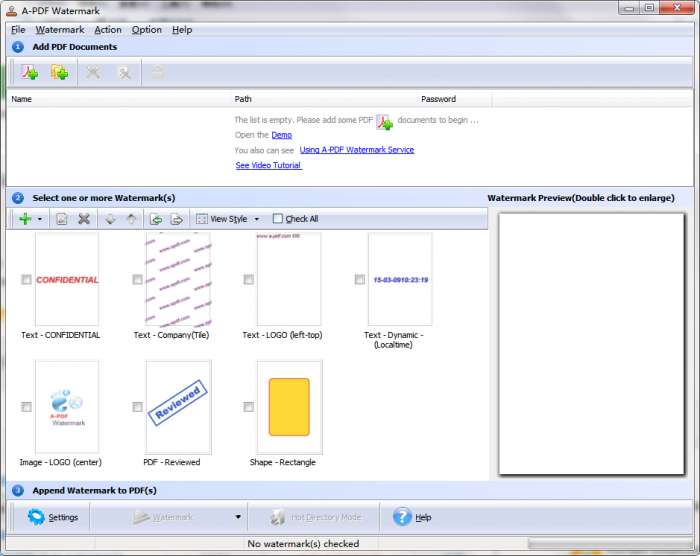Open the Watermark menu

pos(60,30)
